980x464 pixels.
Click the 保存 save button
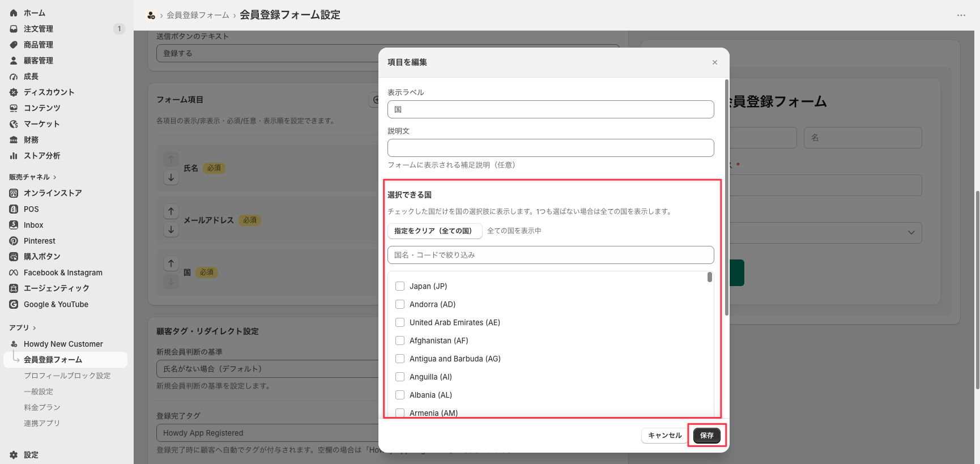click(x=707, y=436)
